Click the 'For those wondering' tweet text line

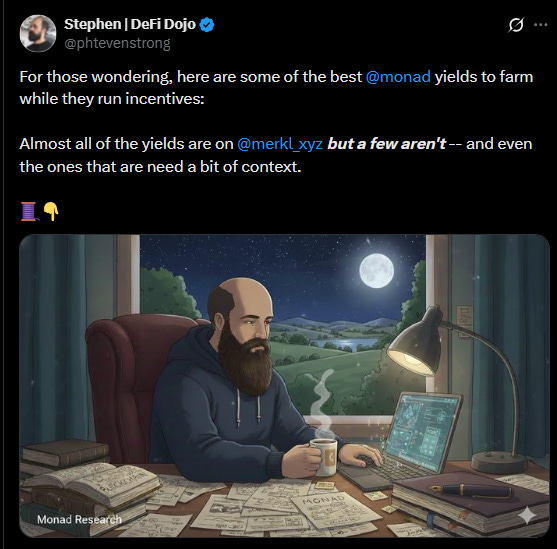276,77
